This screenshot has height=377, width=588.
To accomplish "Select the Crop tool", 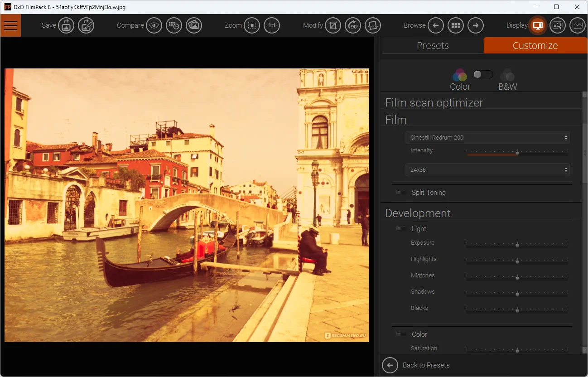I will point(333,25).
